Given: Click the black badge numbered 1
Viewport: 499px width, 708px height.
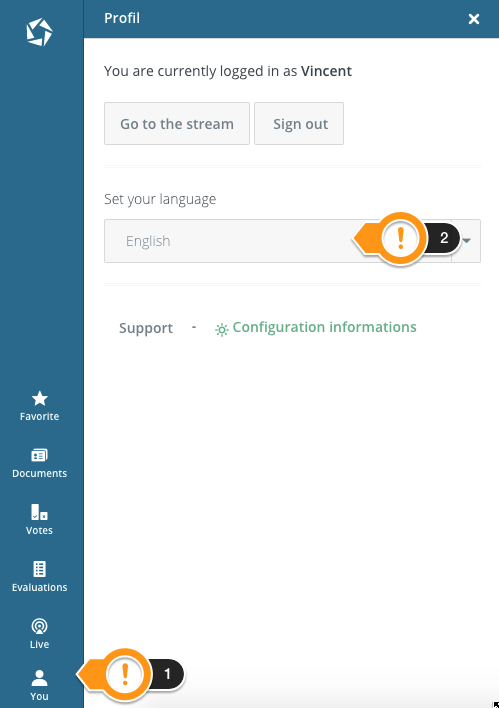Looking at the screenshot, I should (167, 674).
